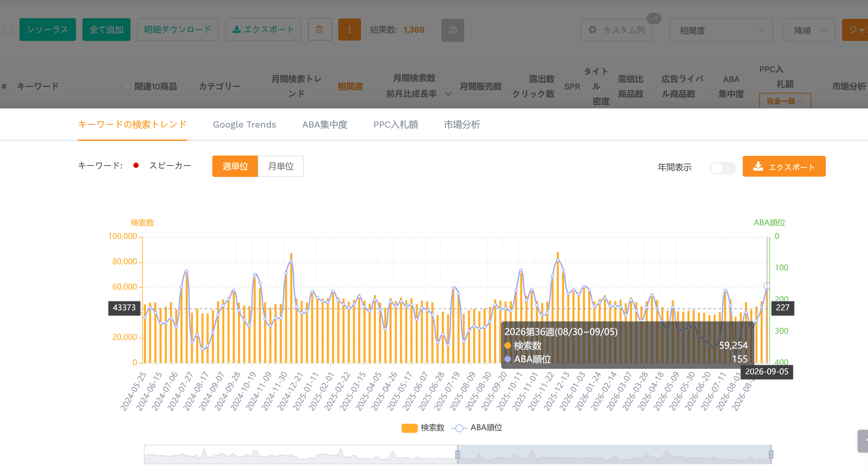Click the カスタム列 button
The width and height of the screenshot is (868, 474).
tap(616, 30)
